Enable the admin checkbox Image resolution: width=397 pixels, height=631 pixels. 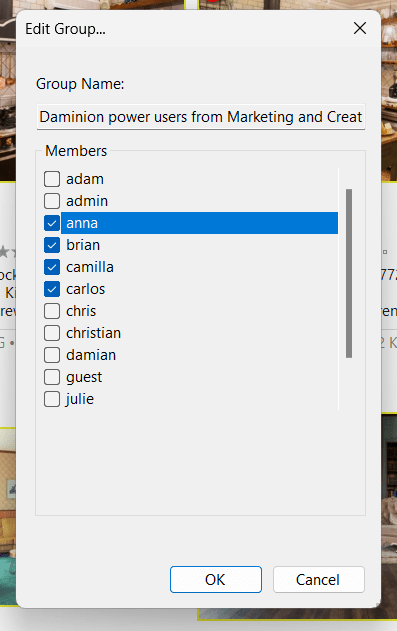(x=52, y=201)
